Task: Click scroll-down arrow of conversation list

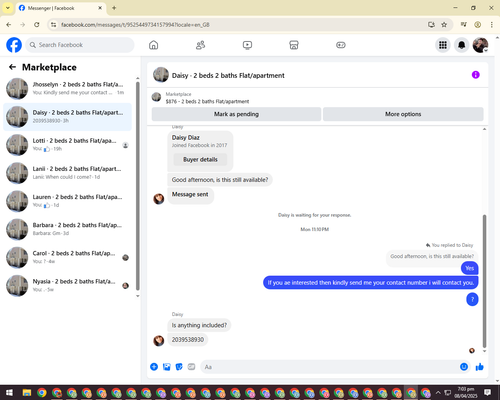Action: pos(138,296)
